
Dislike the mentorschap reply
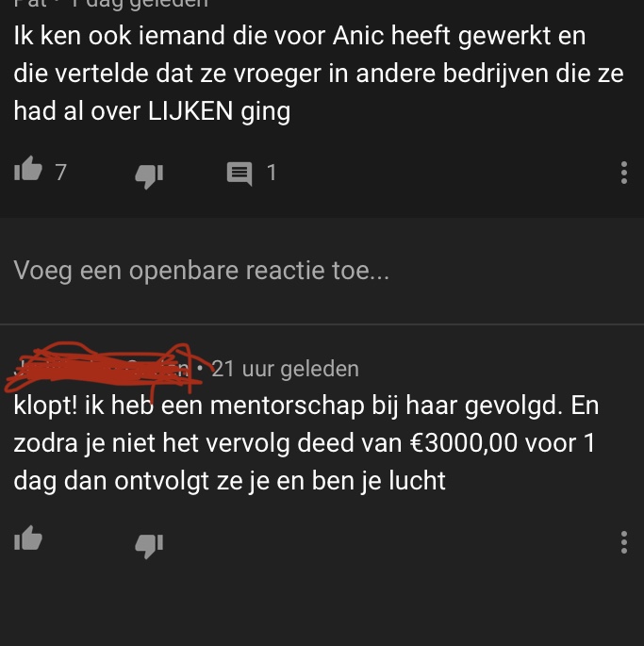click(x=149, y=545)
